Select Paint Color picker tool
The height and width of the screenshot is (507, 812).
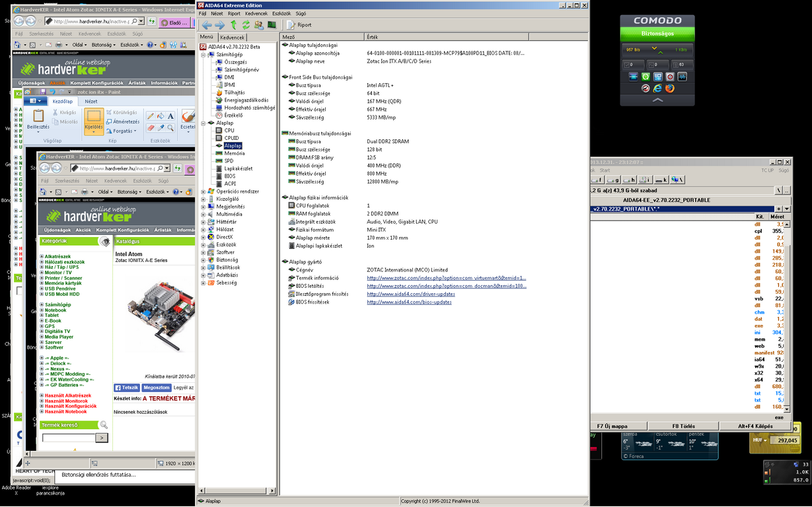click(160, 128)
